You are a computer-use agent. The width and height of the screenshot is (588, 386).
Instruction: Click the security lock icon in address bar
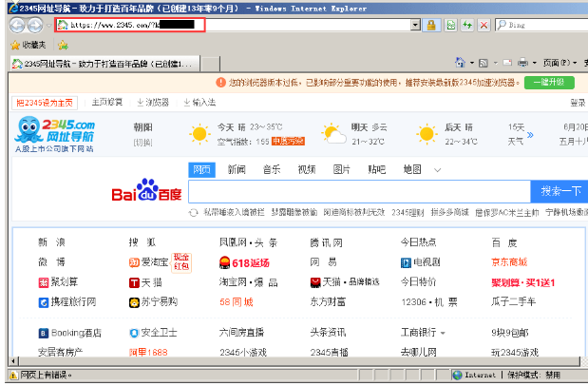point(431,25)
